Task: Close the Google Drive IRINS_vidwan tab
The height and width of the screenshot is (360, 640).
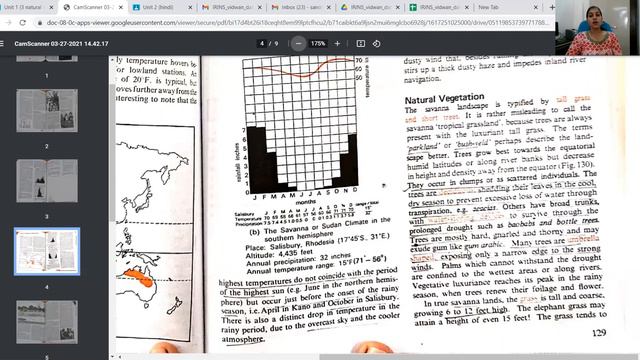Action: (398, 7)
